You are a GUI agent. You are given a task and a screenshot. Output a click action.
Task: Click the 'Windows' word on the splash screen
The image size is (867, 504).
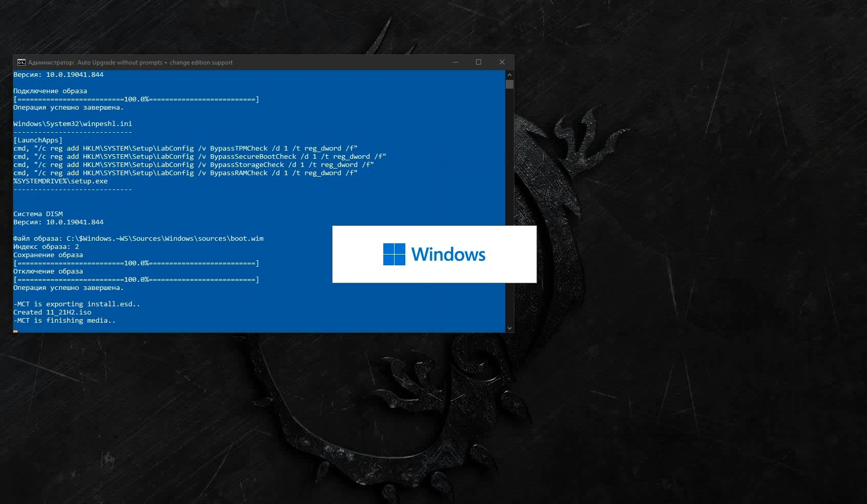click(448, 255)
